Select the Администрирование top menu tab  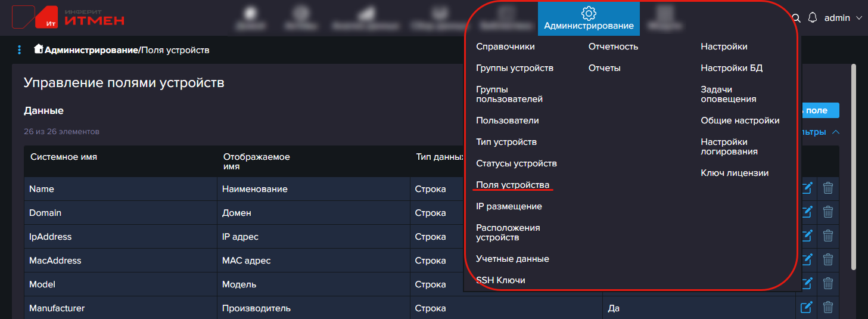click(589, 18)
